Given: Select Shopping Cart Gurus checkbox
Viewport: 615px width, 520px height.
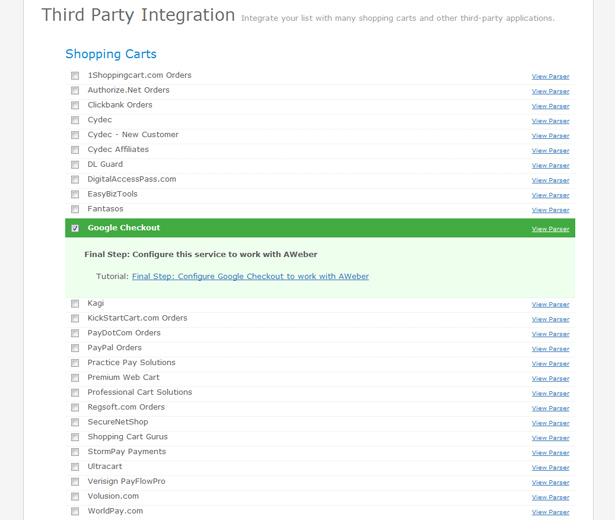Looking at the screenshot, I should (75, 437).
